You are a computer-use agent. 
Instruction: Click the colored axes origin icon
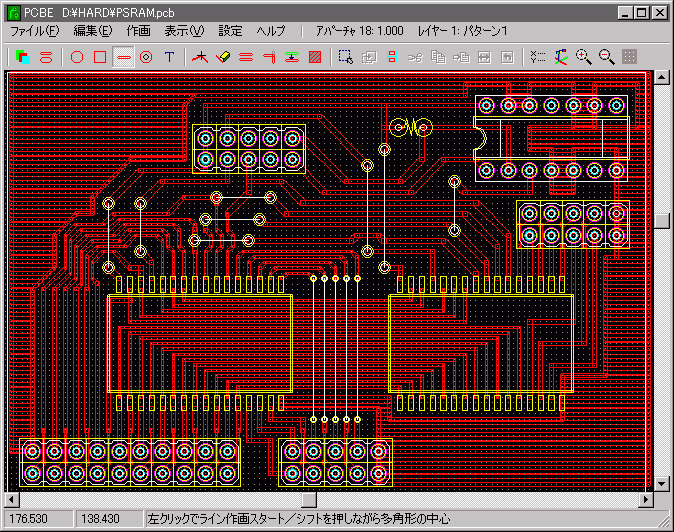point(561,57)
